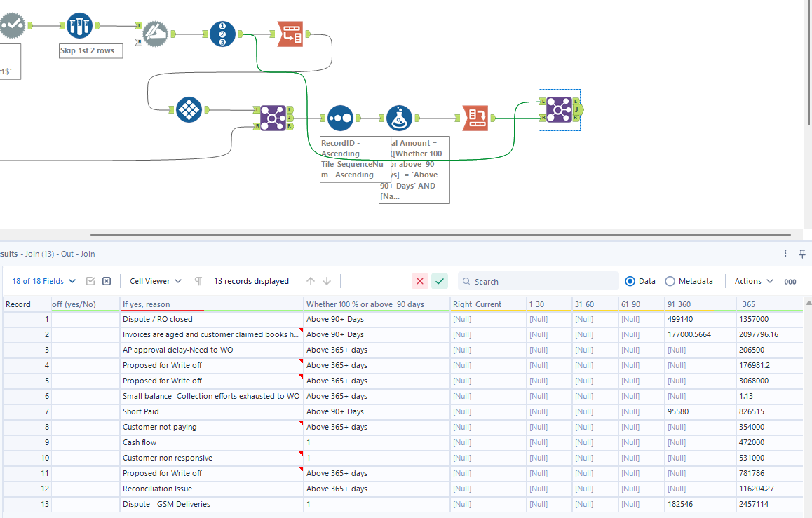Screen dimensions: 812x518
Task: Toggle whitespace display with the paragraph icon
Action: (197, 280)
